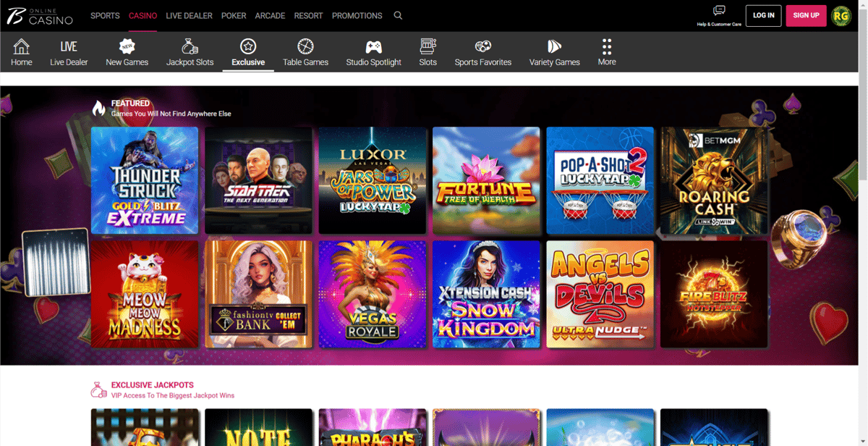The width and height of the screenshot is (868, 446).
Task: Launch Xtension Cash Snow Kingdom game
Action: (x=486, y=295)
